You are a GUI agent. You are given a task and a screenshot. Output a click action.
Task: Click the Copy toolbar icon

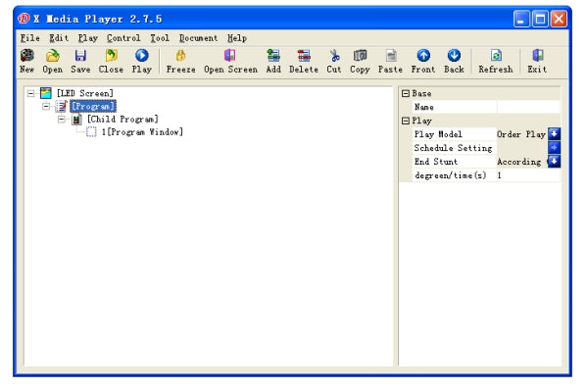pos(360,56)
